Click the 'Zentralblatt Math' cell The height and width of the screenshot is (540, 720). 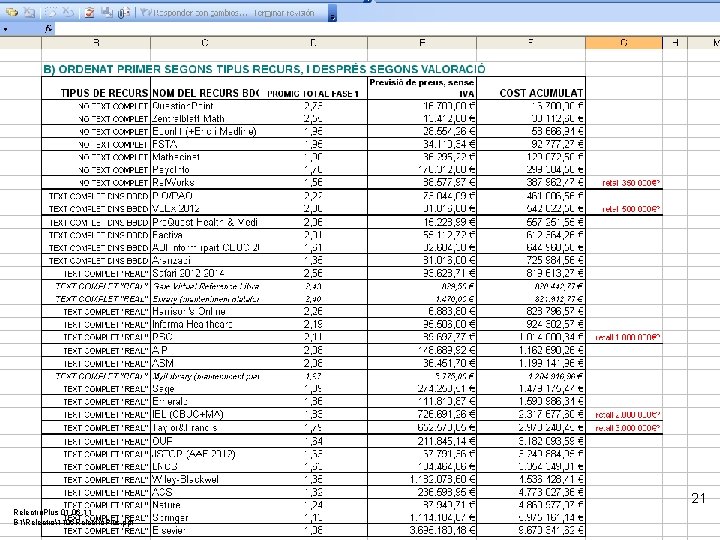(205, 118)
